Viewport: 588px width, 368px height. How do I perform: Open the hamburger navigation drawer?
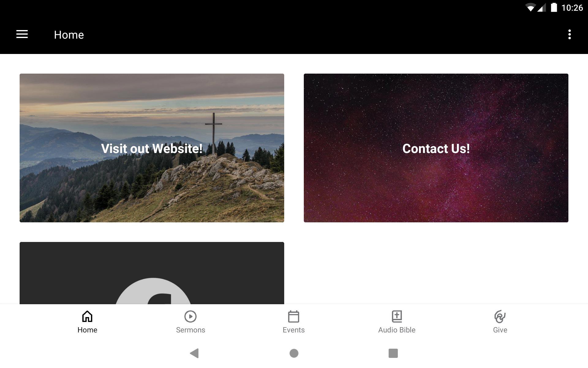(22, 34)
